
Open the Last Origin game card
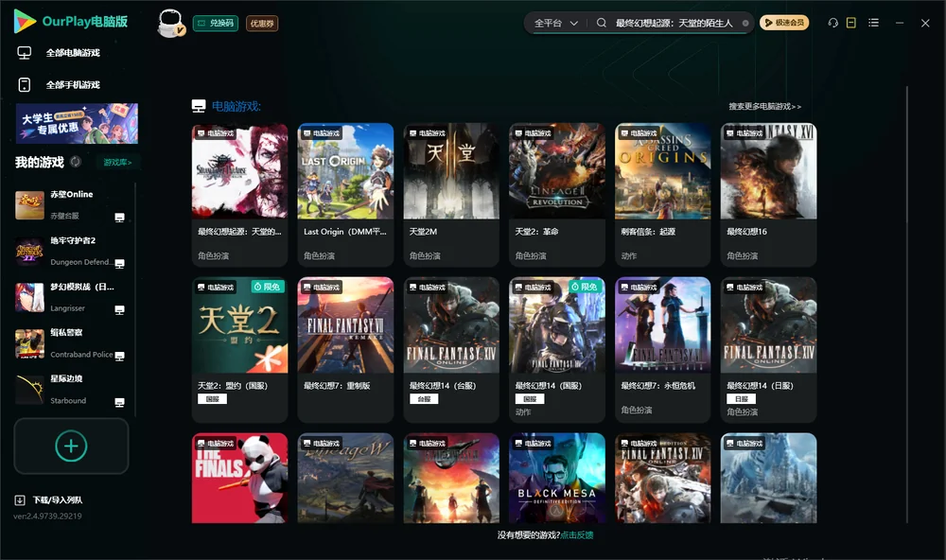pyautogui.click(x=345, y=194)
